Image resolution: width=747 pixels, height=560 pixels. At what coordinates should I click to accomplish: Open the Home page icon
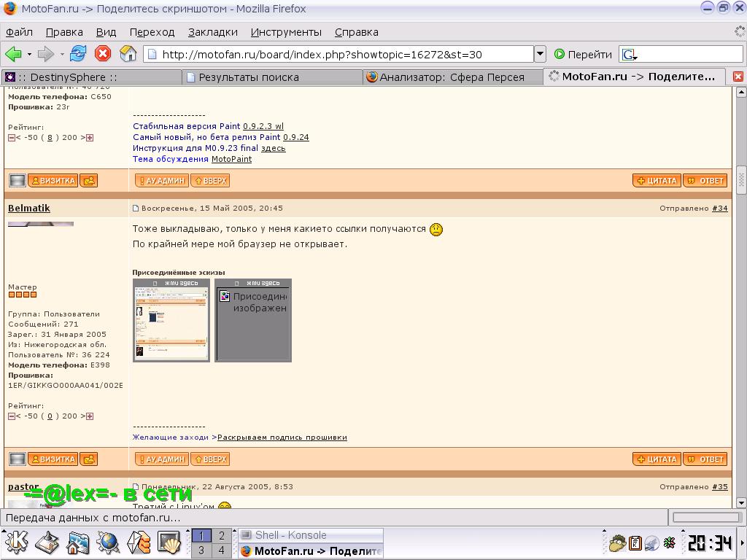(128, 53)
